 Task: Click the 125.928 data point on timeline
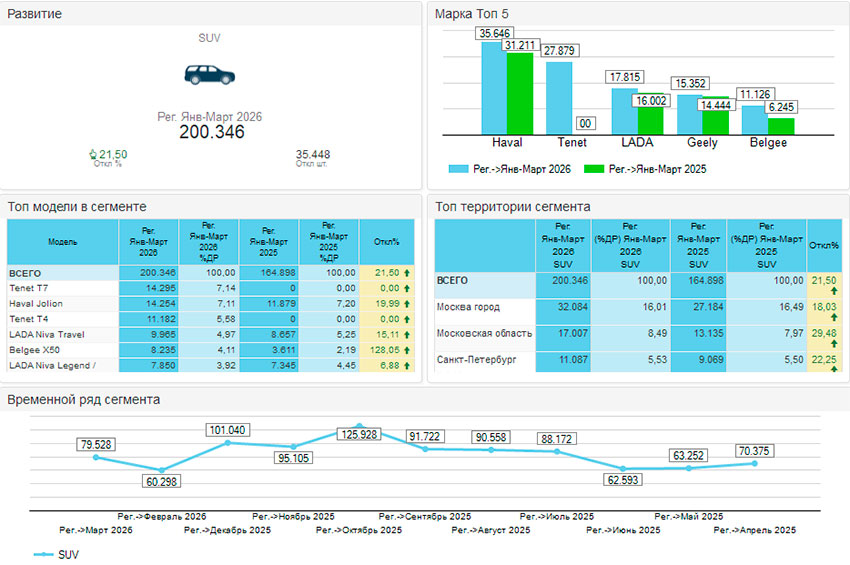(x=360, y=427)
